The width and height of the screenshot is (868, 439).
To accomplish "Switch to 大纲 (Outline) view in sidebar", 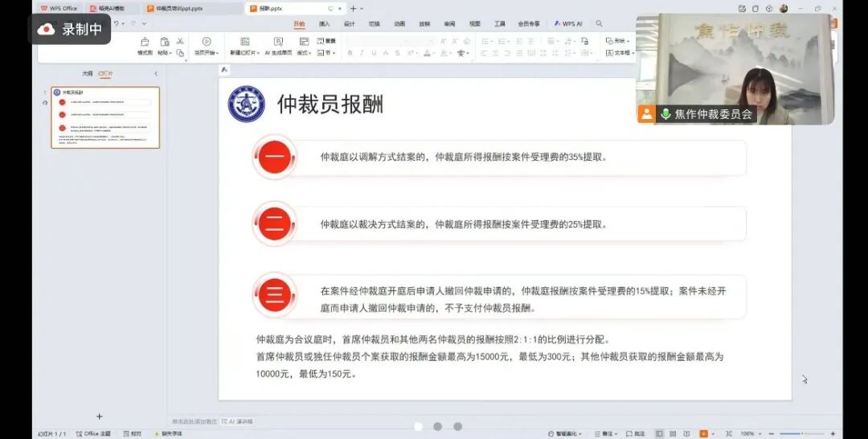I will coord(87,74).
